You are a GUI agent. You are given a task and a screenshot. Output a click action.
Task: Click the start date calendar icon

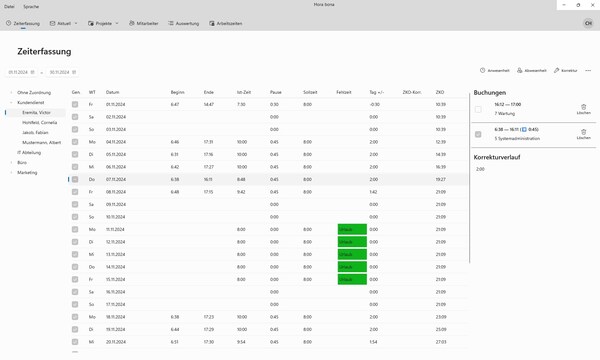pos(33,72)
